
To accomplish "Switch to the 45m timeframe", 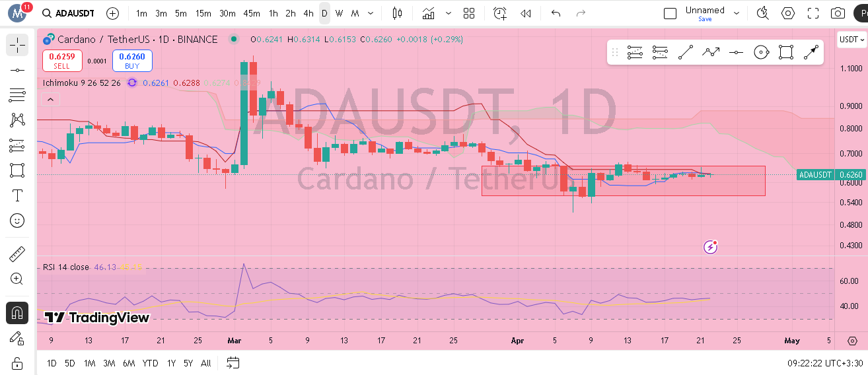I will point(251,13).
